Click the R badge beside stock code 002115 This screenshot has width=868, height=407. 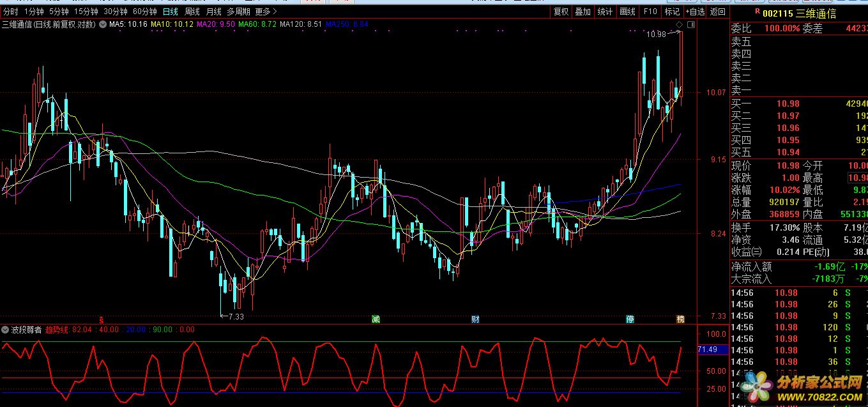757,12
